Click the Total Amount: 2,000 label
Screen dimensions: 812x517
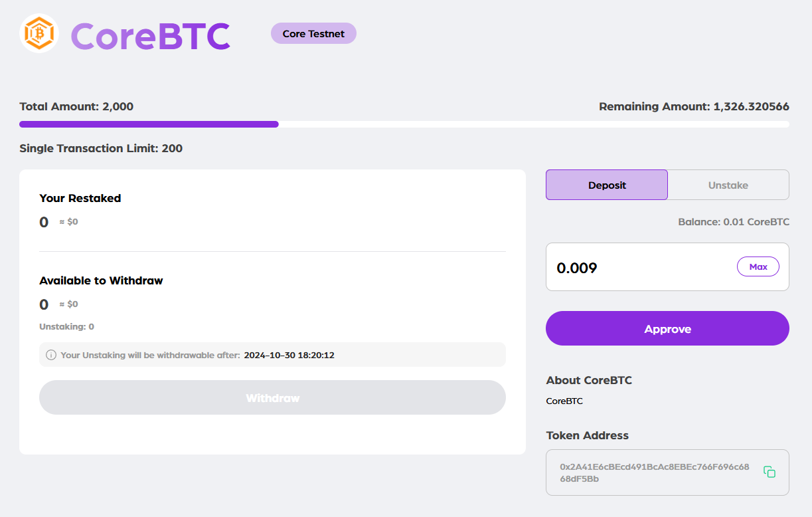[76, 106]
